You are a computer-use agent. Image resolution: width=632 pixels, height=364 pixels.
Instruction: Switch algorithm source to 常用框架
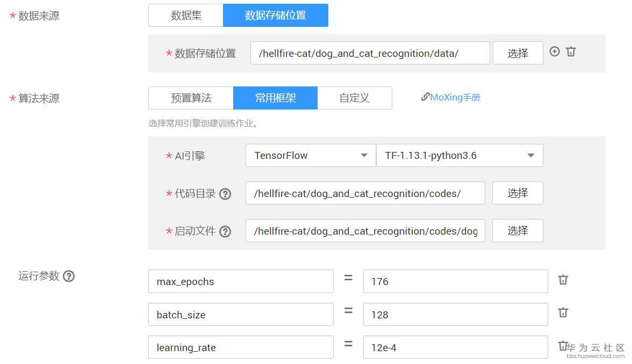pyautogui.click(x=276, y=98)
